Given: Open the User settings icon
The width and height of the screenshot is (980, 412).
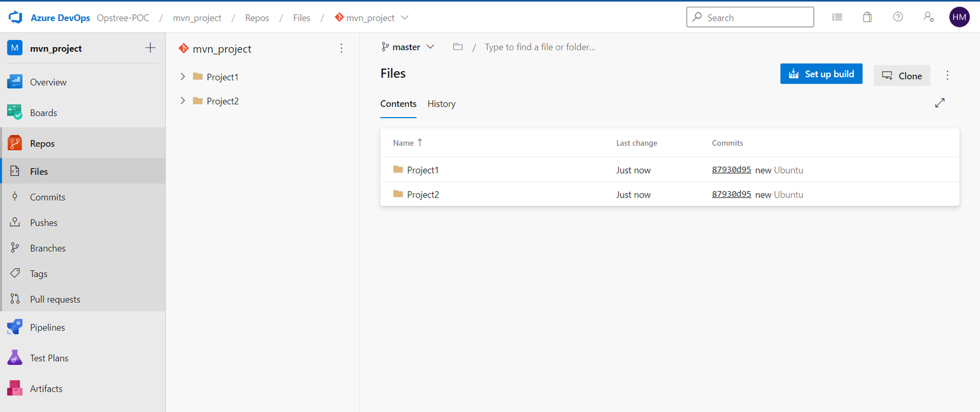Looking at the screenshot, I should tap(929, 17).
